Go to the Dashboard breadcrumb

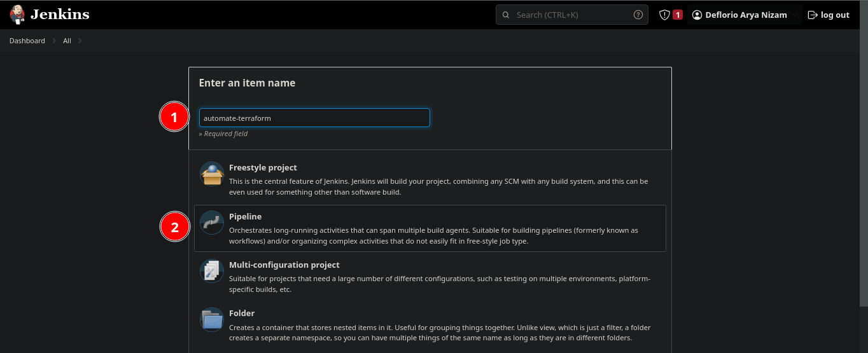point(27,41)
